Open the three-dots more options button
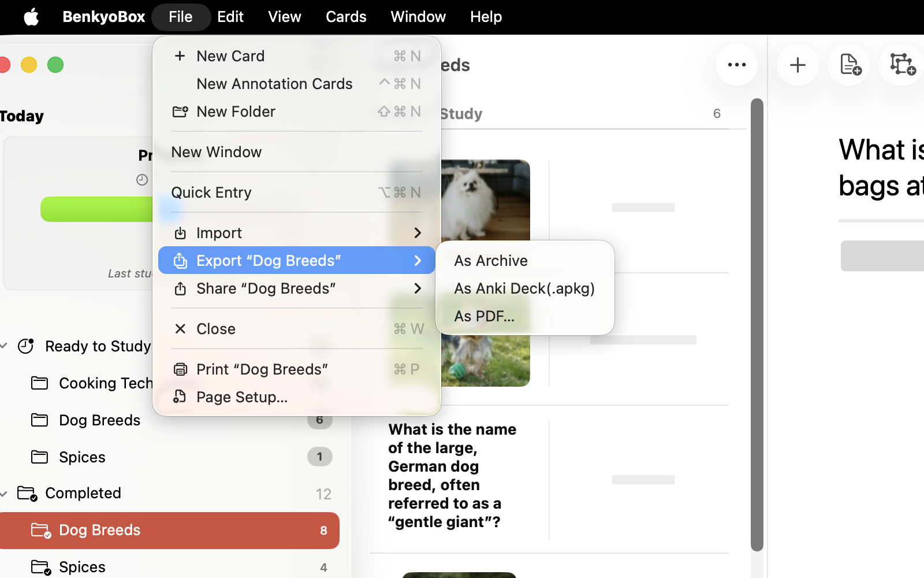The image size is (924, 578). point(737,65)
